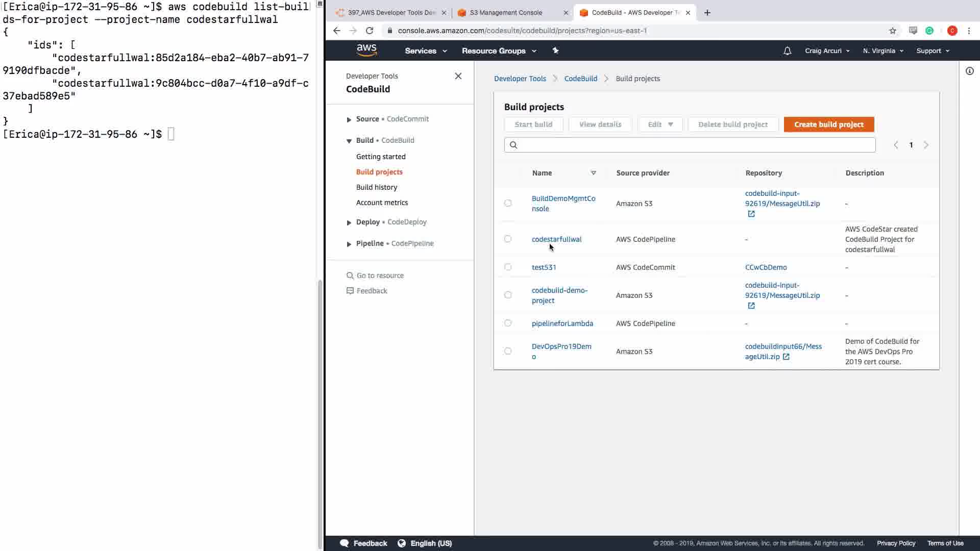Click the notifications bell icon
Image resolution: width=980 pixels, height=551 pixels.
pyautogui.click(x=787, y=51)
